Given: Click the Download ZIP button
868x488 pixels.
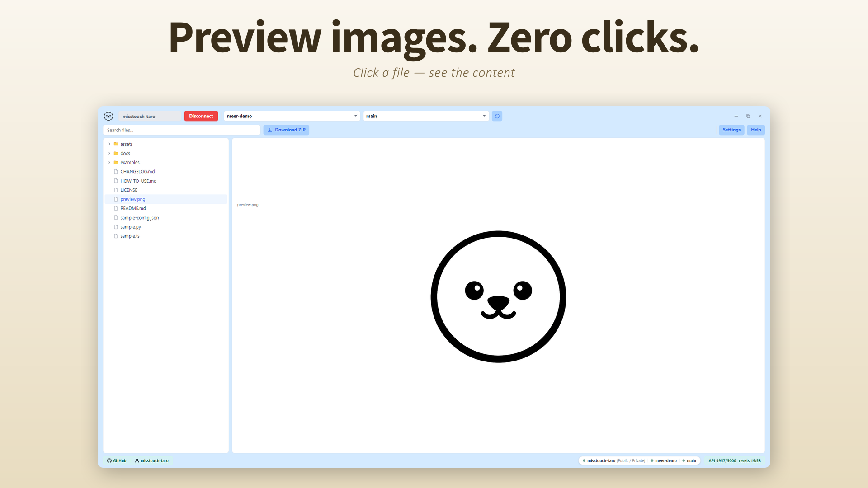Looking at the screenshot, I should [287, 130].
